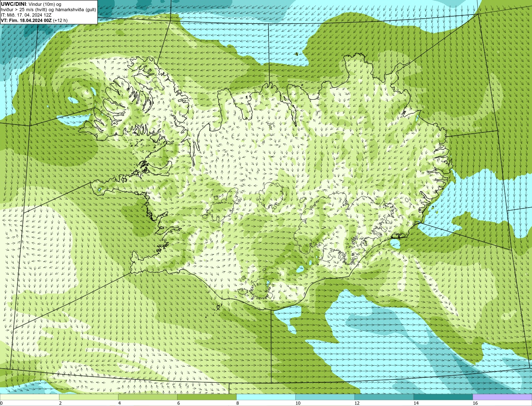
Task: Click the 2–4 m/s light green legend swatch
Action: click(x=89, y=397)
